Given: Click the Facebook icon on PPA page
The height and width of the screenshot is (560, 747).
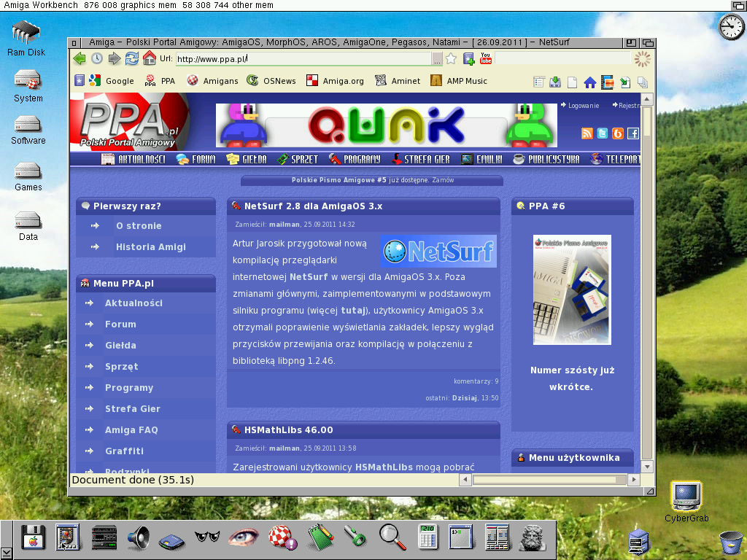Looking at the screenshot, I should 632,133.
